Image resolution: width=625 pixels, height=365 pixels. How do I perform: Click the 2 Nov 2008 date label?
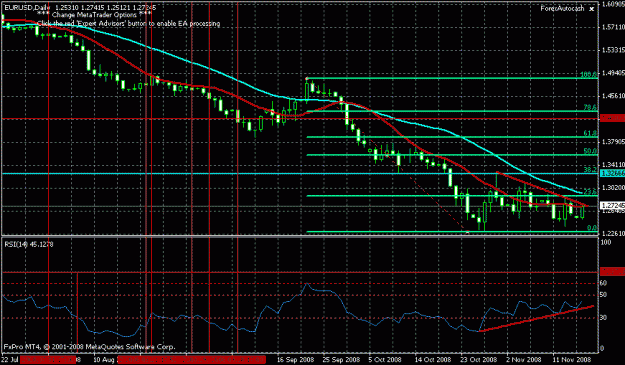(x=523, y=360)
